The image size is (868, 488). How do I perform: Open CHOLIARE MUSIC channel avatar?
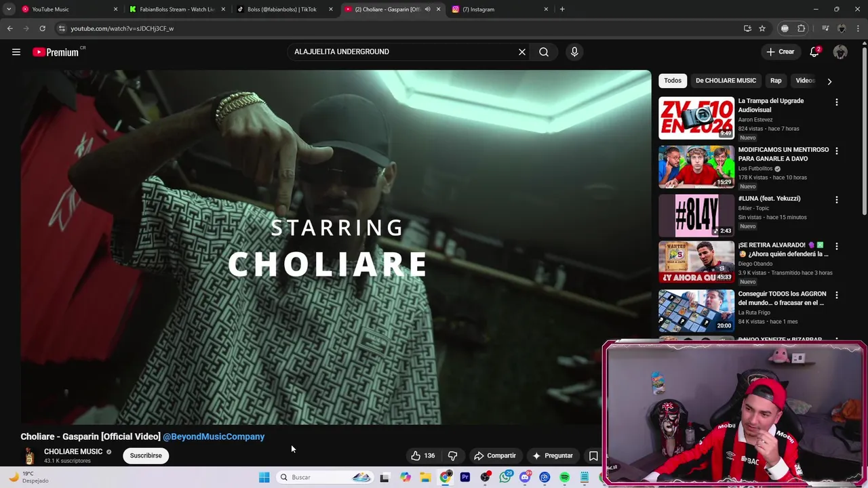[28, 455]
